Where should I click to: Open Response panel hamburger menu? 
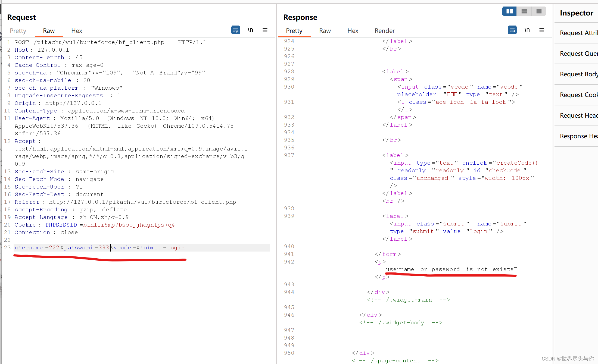point(542,30)
